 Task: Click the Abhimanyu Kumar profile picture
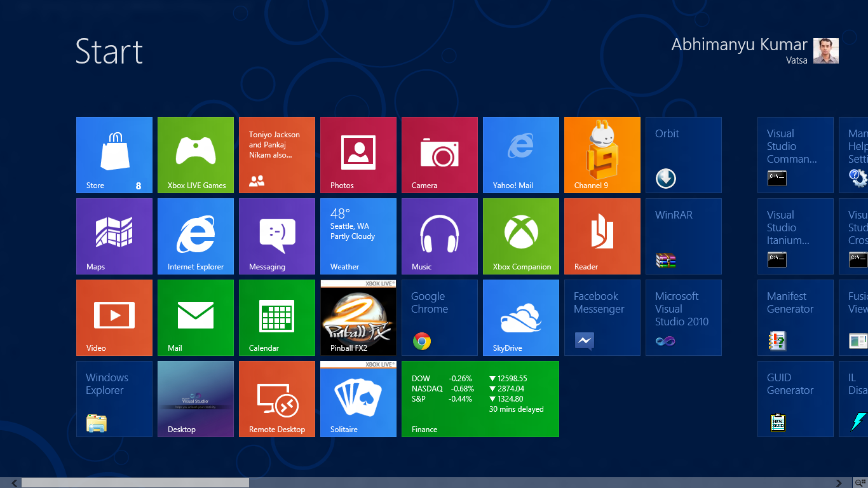pos(826,51)
